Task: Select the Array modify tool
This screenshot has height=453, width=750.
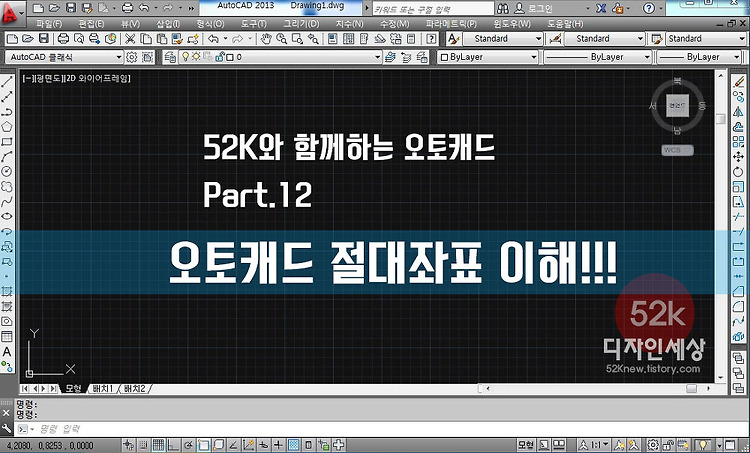Action: (739, 142)
